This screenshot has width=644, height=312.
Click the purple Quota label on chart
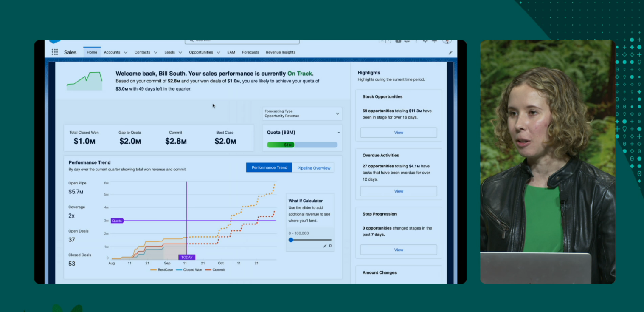point(117,221)
